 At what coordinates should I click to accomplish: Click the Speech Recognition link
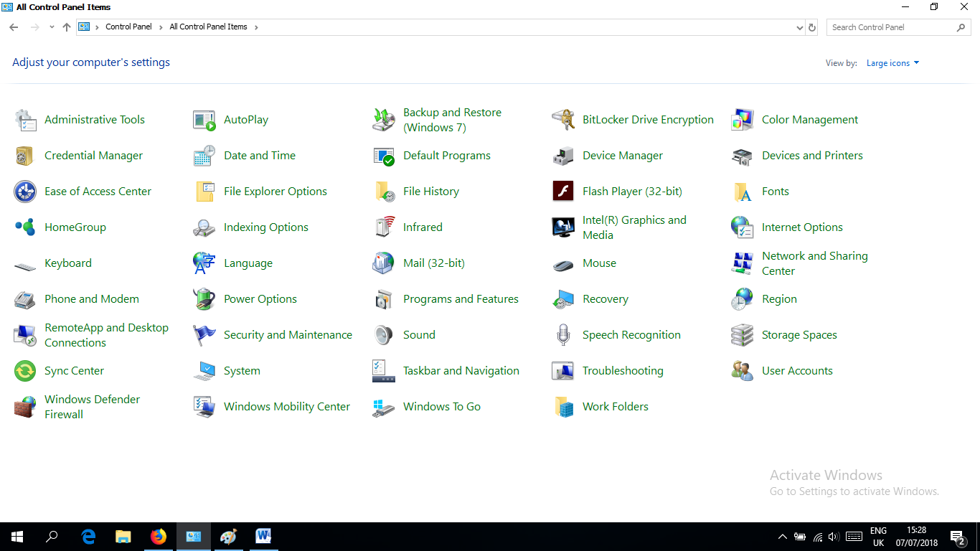coord(631,335)
